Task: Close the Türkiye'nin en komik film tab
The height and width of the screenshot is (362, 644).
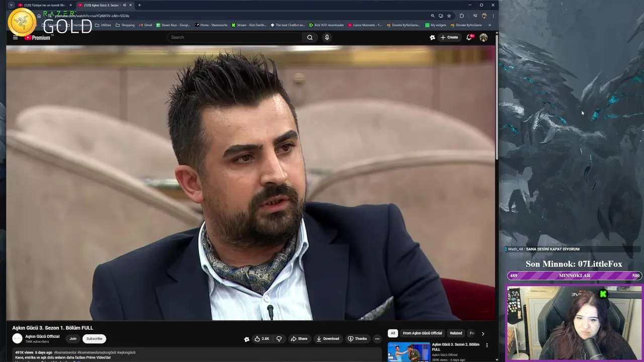Action: coord(70,5)
